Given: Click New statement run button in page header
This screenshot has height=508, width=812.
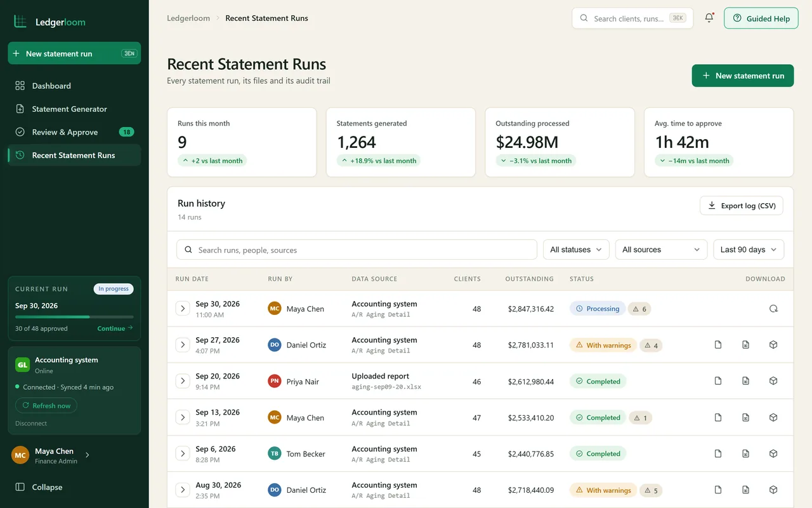Looking at the screenshot, I should click(743, 76).
